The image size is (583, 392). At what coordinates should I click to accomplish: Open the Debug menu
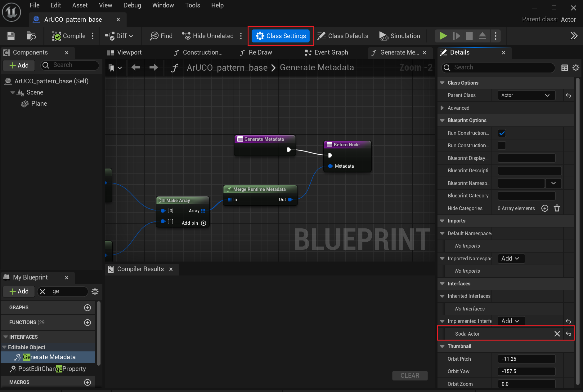[132, 5]
